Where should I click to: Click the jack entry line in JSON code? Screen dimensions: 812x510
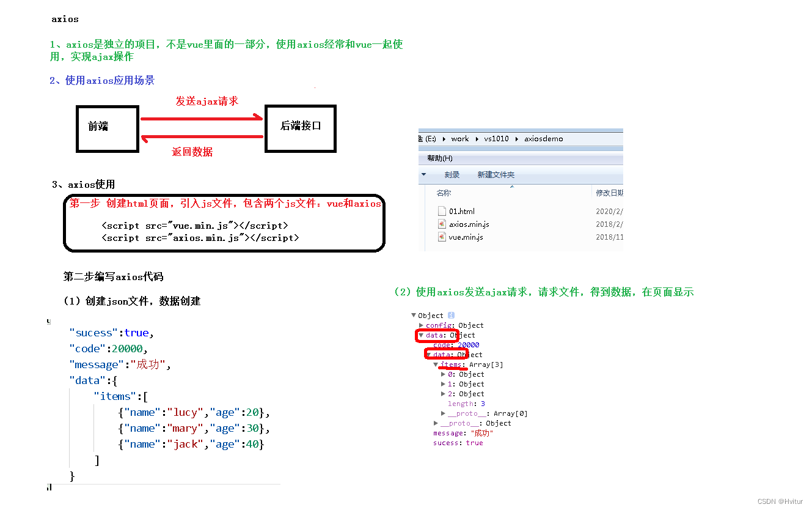coord(191,444)
